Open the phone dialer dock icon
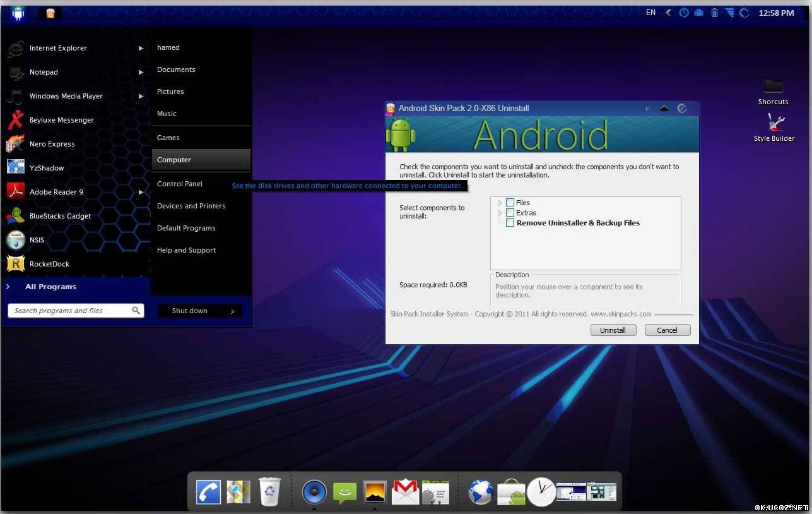 click(208, 493)
